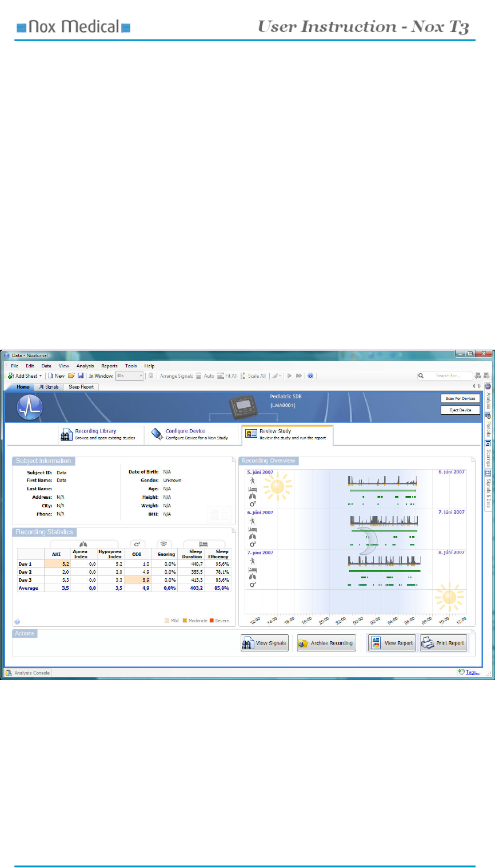The image size is (495, 868).
Task: Click the Auto toolbar button
Action: click(x=205, y=376)
